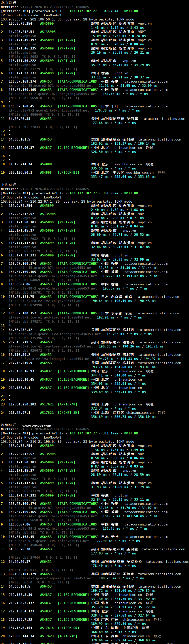Select hop IP 219.158.96.37
Image resolution: width=189 pixels, height=644 pixels.
[22, 148]
